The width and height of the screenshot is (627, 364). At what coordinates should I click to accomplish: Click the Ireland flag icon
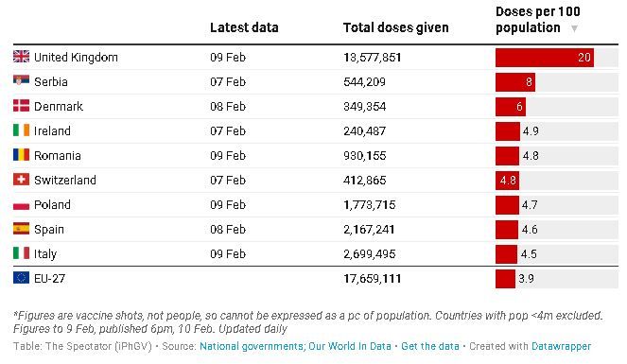[x=21, y=130]
